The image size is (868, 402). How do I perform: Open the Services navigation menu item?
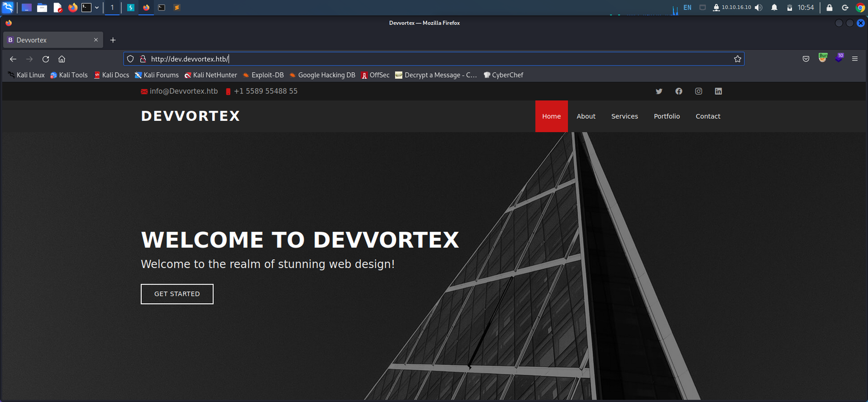pyautogui.click(x=624, y=116)
